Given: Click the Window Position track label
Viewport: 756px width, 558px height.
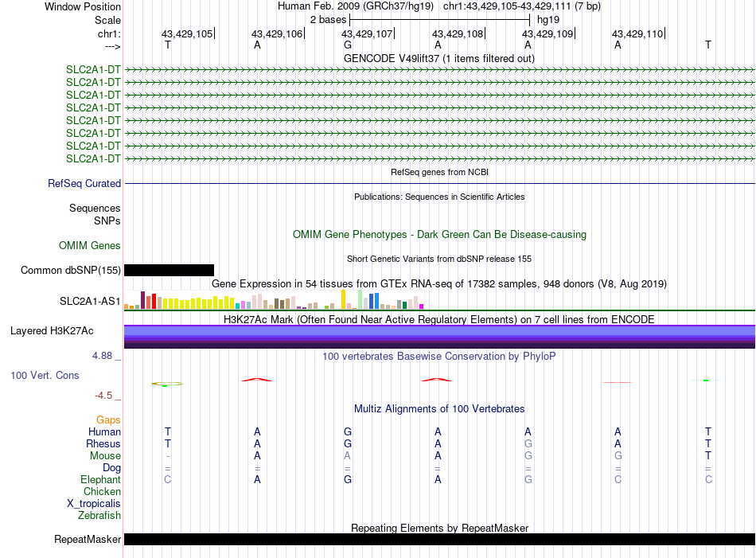Looking at the screenshot, I should pos(83,6).
